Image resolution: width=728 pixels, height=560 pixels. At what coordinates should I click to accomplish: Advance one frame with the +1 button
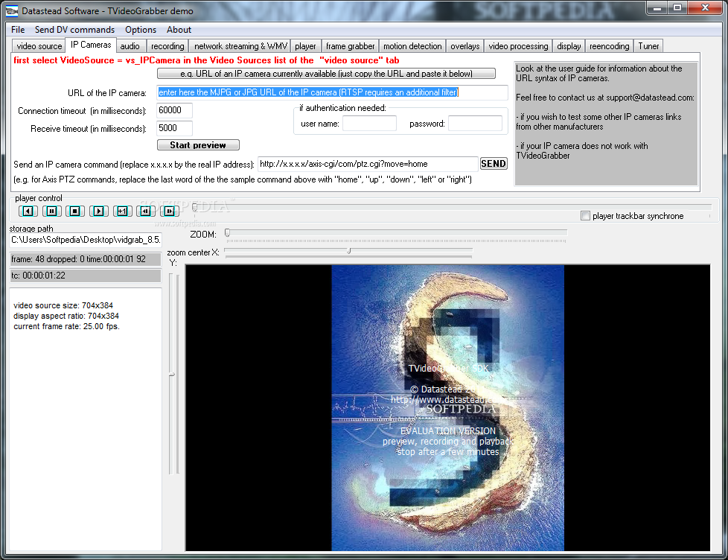[122, 211]
